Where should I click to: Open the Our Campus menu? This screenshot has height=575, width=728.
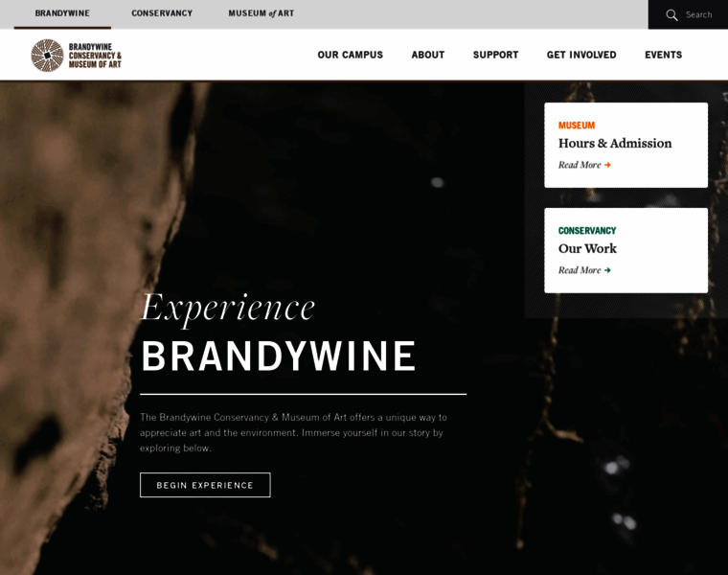point(350,55)
